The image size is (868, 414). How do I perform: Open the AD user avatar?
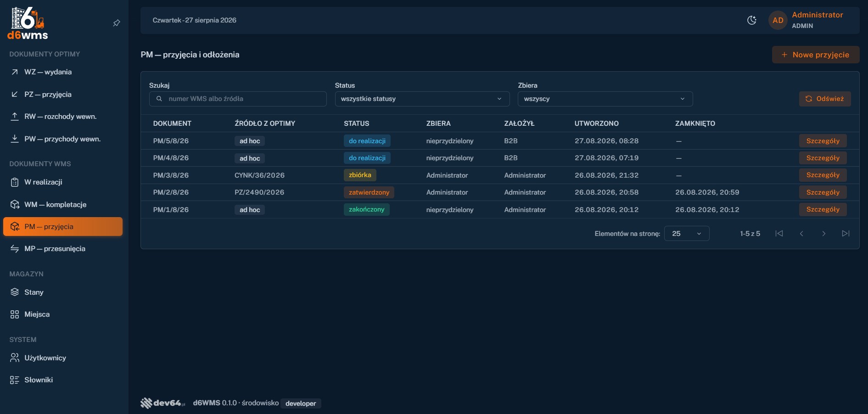point(778,20)
